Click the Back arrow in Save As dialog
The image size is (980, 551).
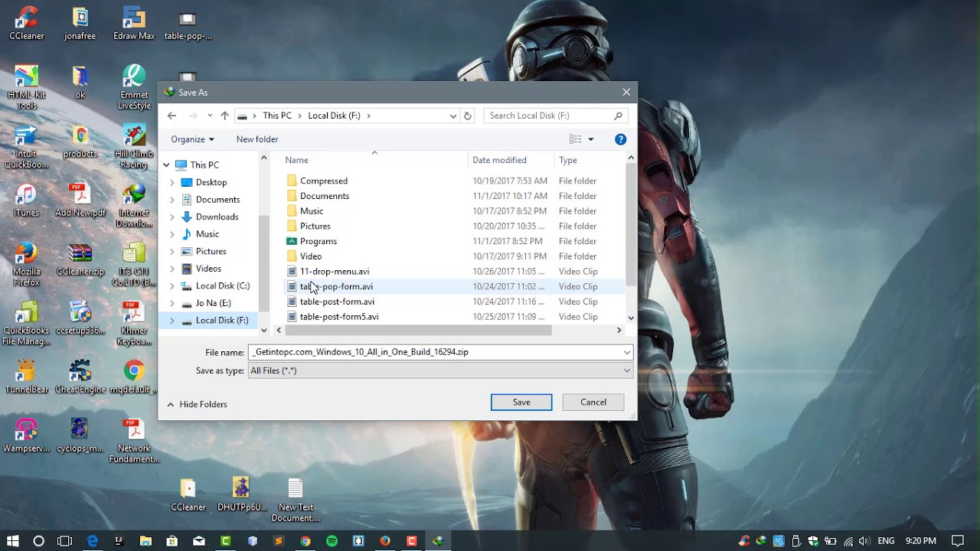[x=171, y=116]
